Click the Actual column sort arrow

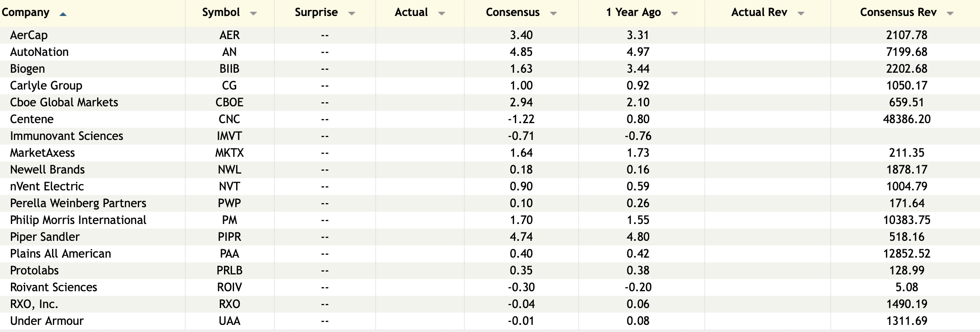tap(441, 13)
